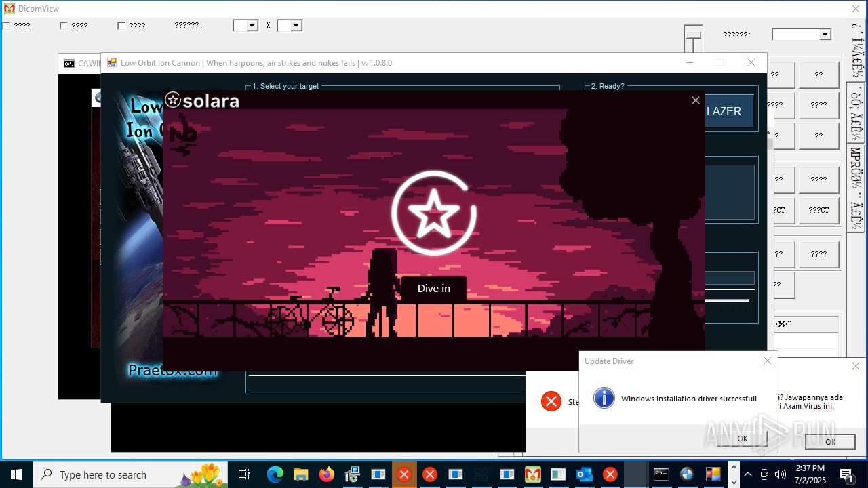The image size is (868, 488).
Task: Tick the third ???? checkbox in DicomView
Action: point(121,26)
